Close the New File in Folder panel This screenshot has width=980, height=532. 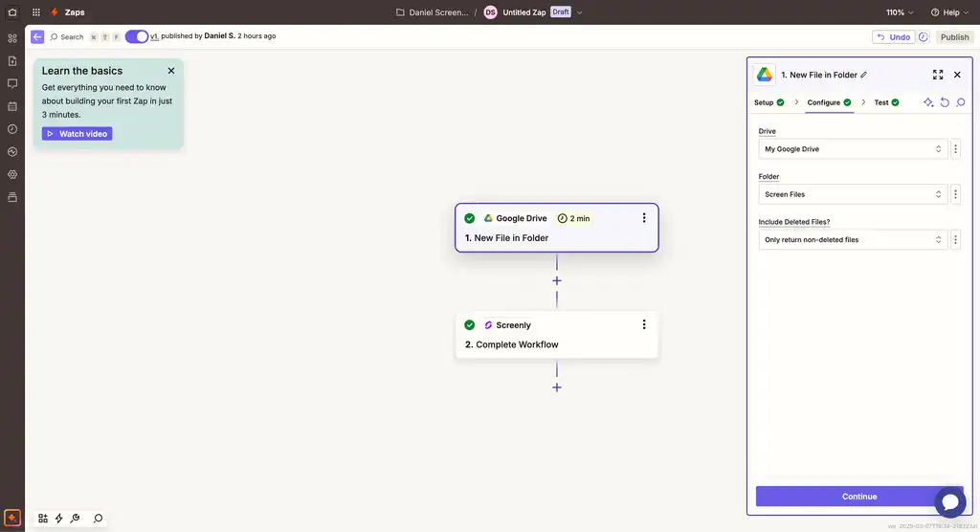tap(957, 75)
